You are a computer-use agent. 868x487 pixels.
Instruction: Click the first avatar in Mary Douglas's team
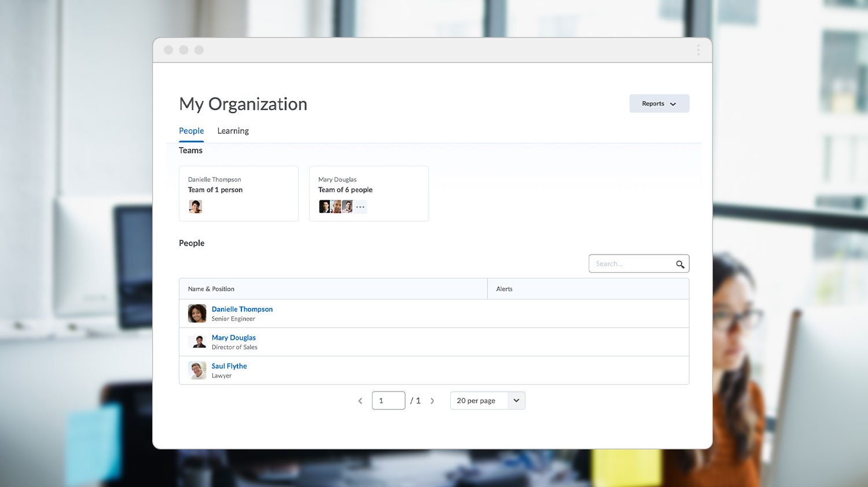(325, 207)
